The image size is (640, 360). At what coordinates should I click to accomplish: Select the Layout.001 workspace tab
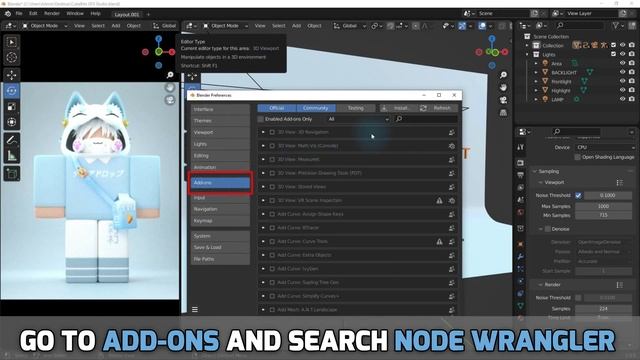tap(127, 14)
